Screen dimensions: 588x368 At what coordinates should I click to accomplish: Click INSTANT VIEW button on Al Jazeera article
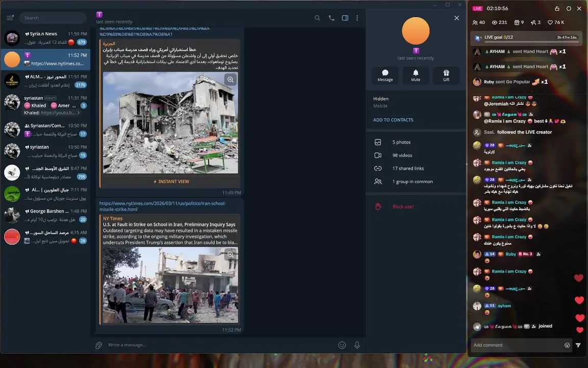click(170, 181)
